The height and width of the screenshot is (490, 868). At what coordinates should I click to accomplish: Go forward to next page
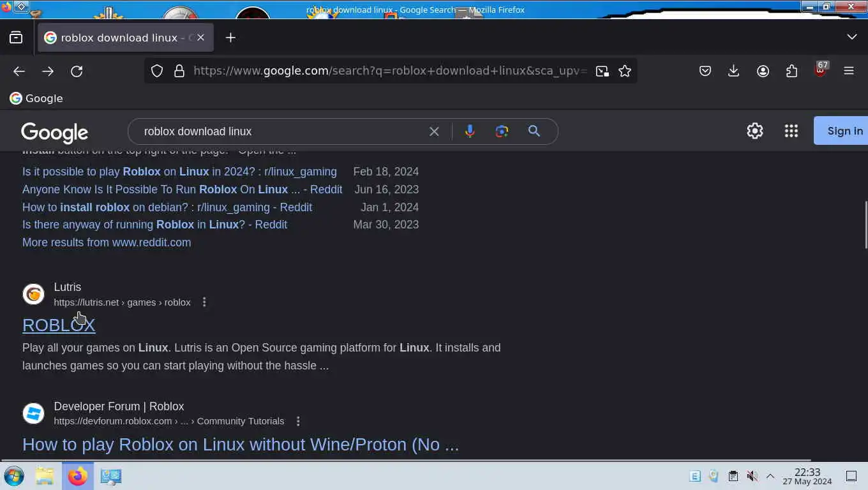click(48, 71)
